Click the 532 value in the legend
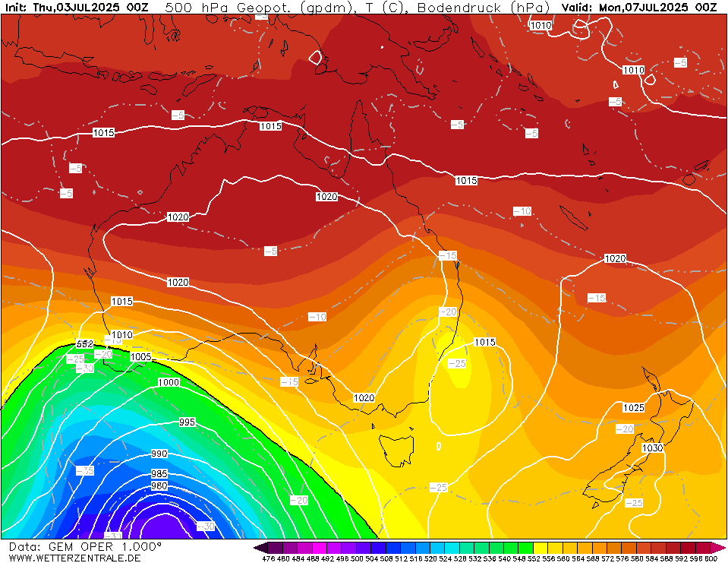728x563 pixels. pos(474,558)
